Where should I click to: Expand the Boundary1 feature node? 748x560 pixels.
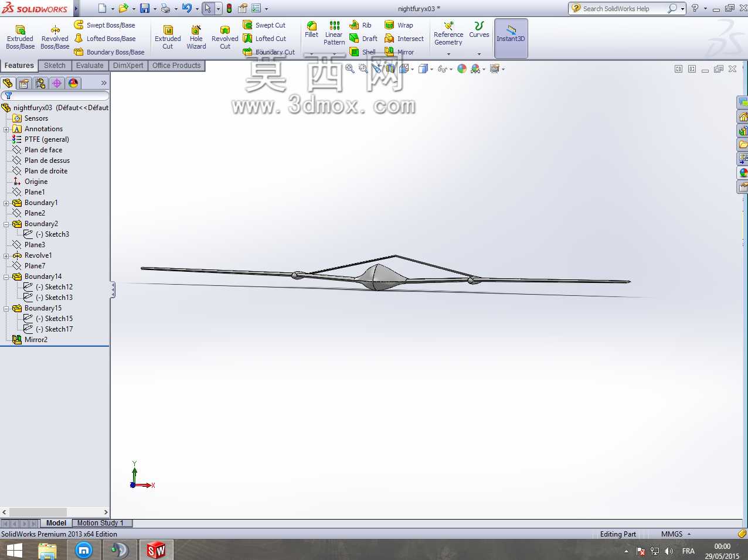click(x=6, y=203)
